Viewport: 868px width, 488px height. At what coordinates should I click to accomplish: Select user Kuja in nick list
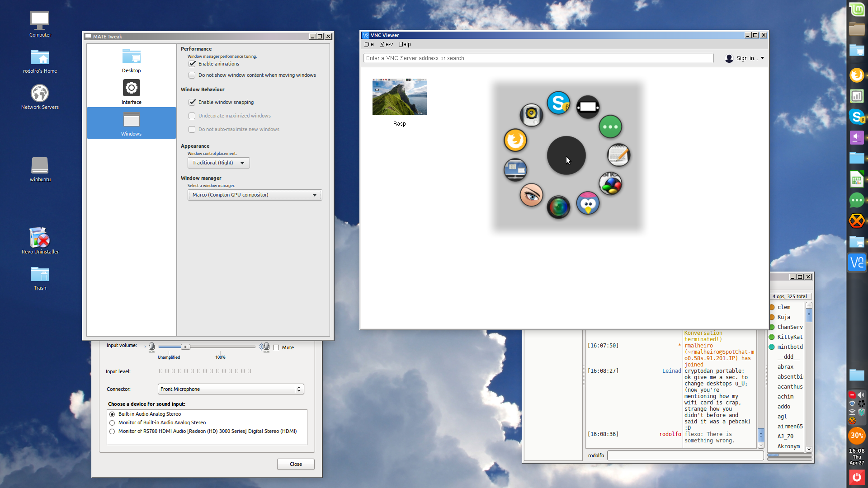click(x=783, y=317)
